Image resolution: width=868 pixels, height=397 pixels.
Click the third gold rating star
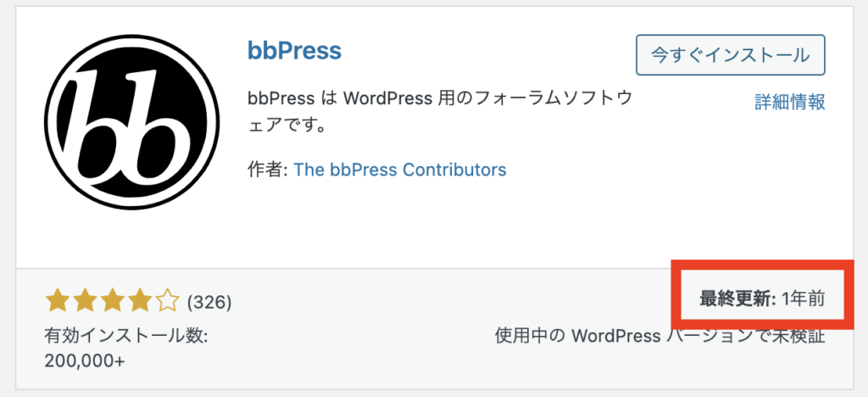pos(112,302)
